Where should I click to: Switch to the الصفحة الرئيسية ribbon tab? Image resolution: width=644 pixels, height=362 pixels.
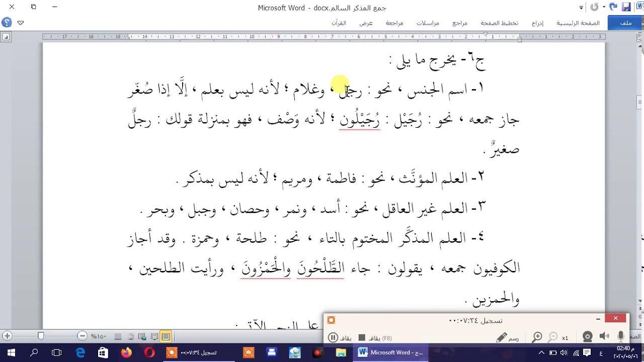(578, 23)
